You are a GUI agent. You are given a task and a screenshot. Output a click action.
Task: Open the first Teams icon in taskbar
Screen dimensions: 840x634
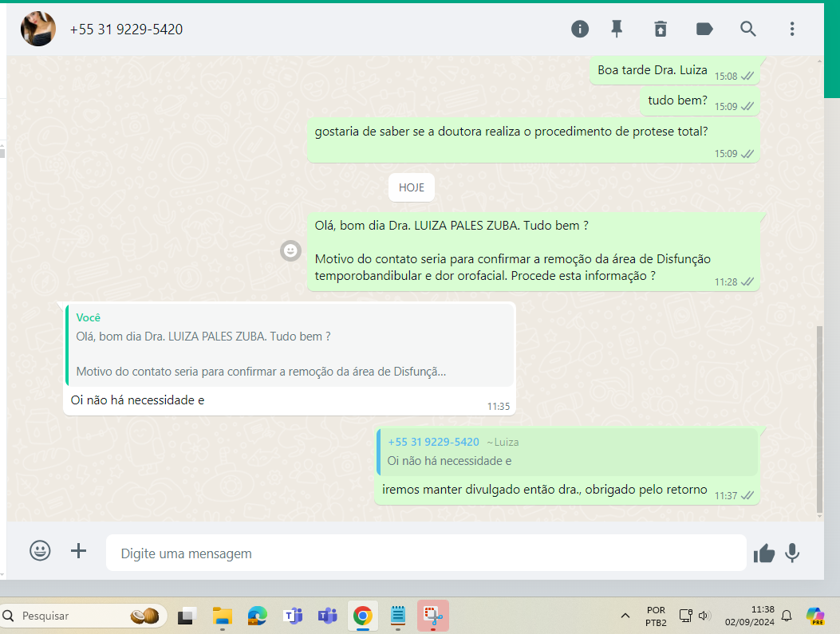tap(293, 616)
